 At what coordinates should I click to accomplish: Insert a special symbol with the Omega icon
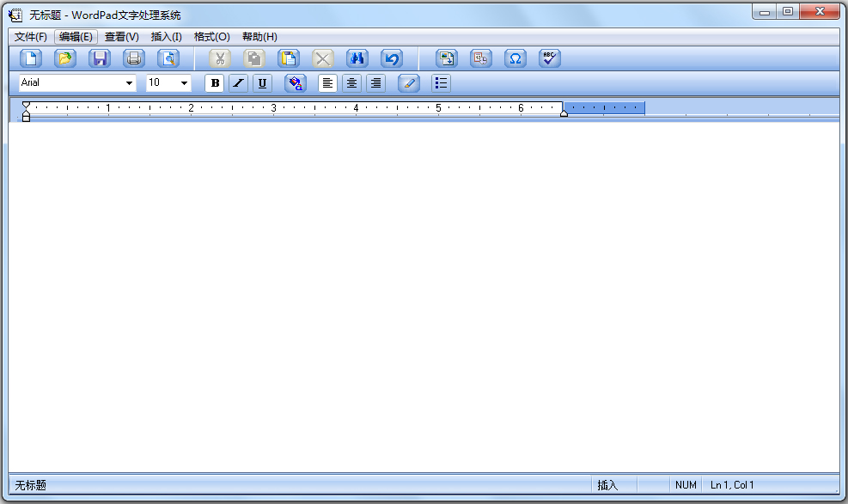[x=516, y=58]
